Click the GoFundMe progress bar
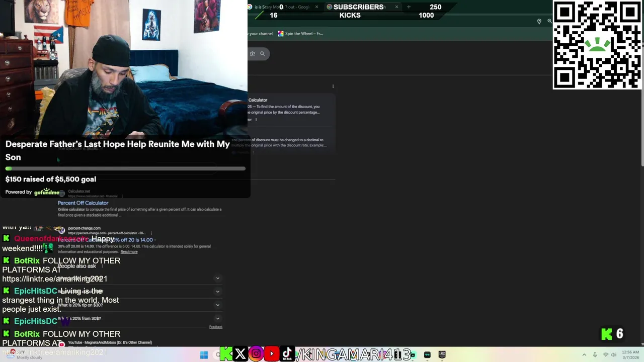The height and width of the screenshot is (362, 644). tap(125, 168)
